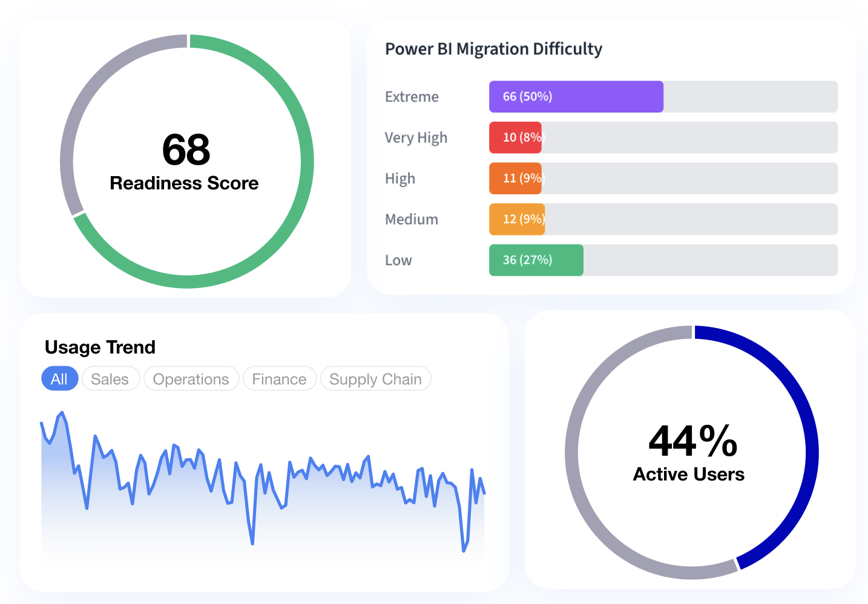Click the High difficulty label
This screenshot has width=868, height=604.
coord(400,179)
